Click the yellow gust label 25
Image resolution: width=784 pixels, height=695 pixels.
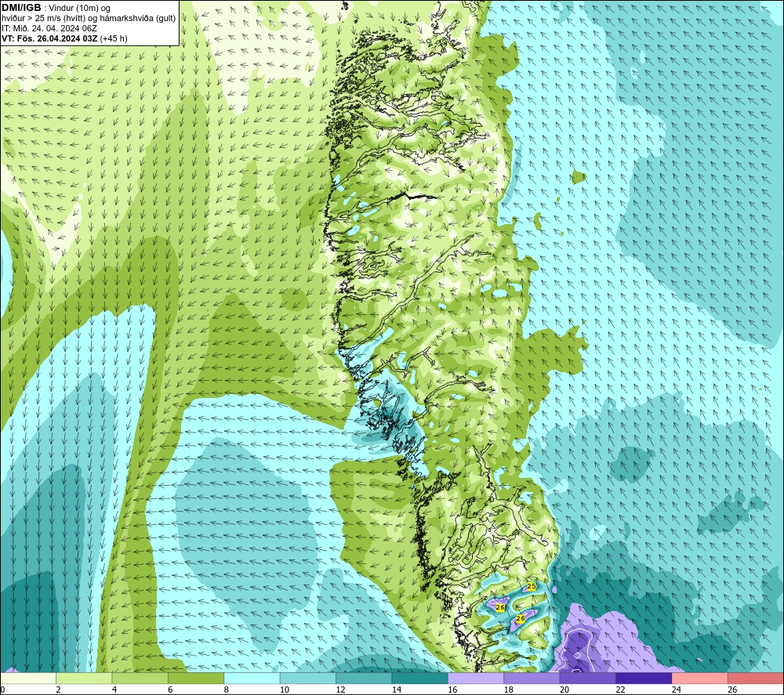tap(532, 586)
